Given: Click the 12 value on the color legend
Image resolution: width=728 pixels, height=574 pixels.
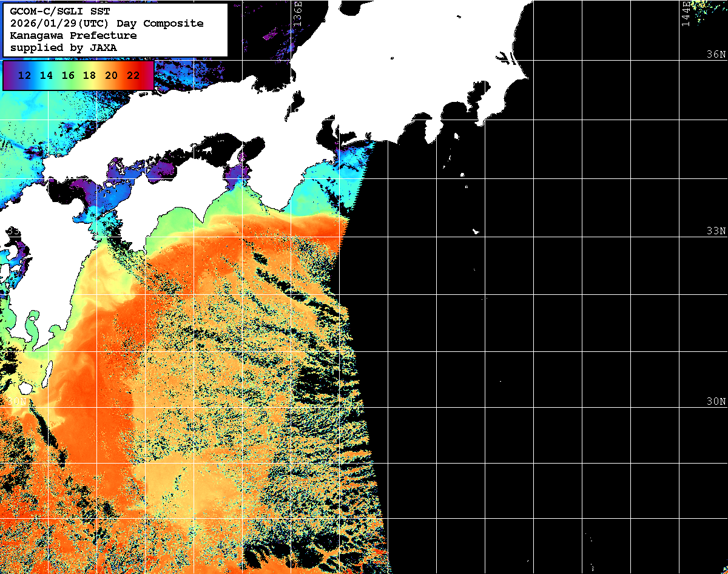Looking at the screenshot, I should 25,76.
